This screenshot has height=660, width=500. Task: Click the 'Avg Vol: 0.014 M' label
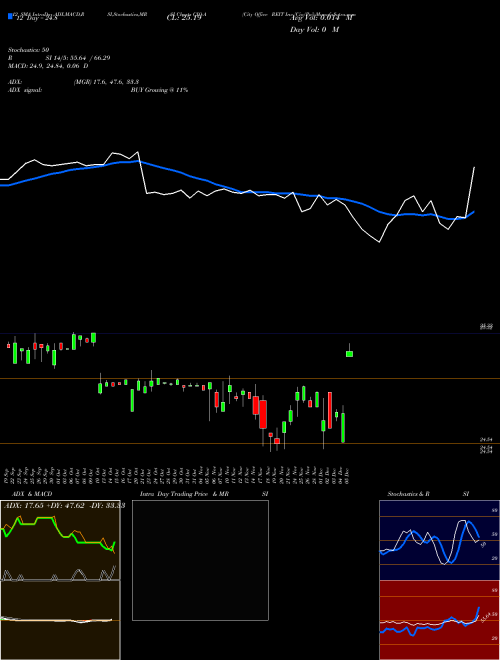321,18
